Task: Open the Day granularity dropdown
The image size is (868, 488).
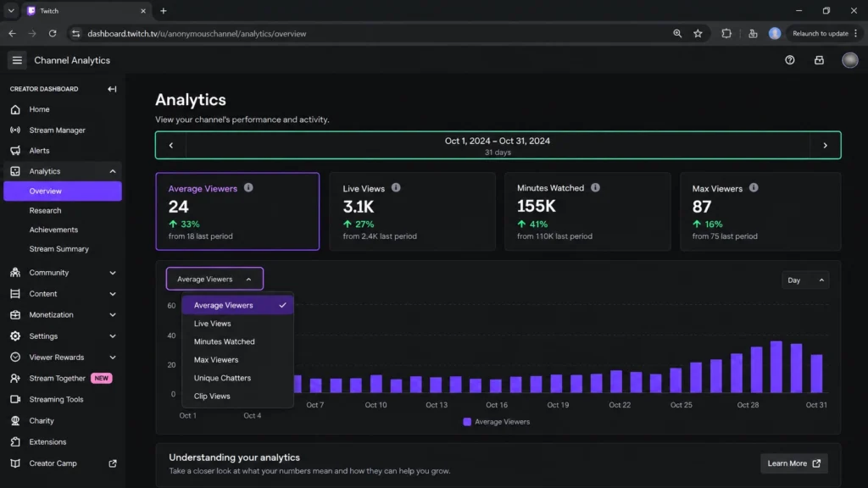Action: [x=805, y=280]
